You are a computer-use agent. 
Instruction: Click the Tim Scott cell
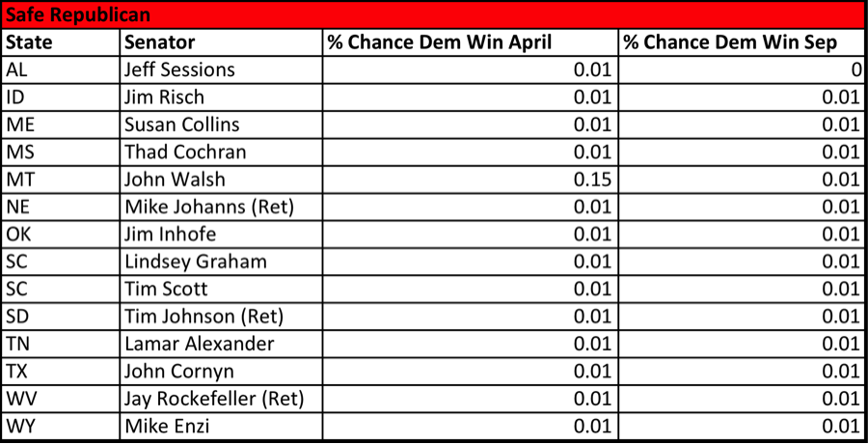tap(222, 289)
